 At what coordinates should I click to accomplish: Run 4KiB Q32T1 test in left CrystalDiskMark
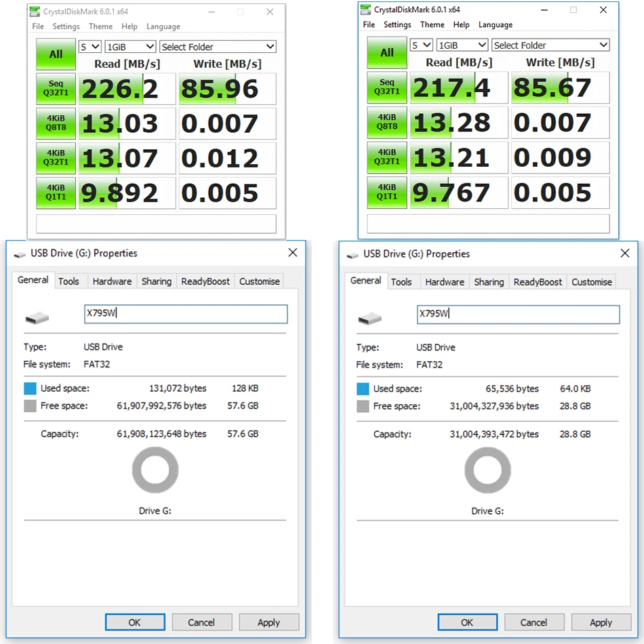56,158
